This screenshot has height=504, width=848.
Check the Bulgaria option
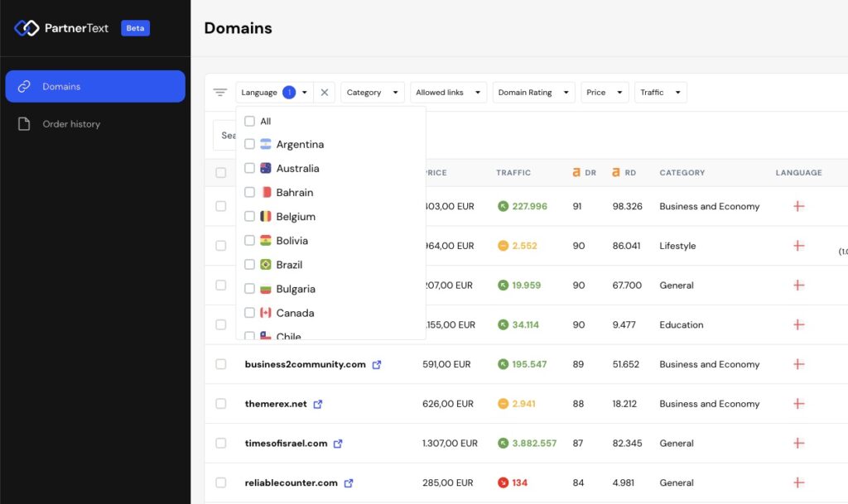tap(249, 289)
